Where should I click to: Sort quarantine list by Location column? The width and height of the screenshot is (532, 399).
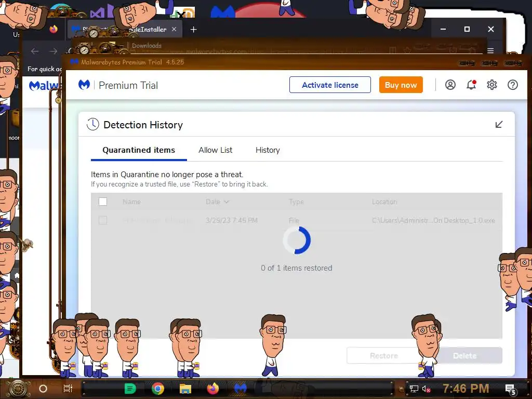(384, 202)
